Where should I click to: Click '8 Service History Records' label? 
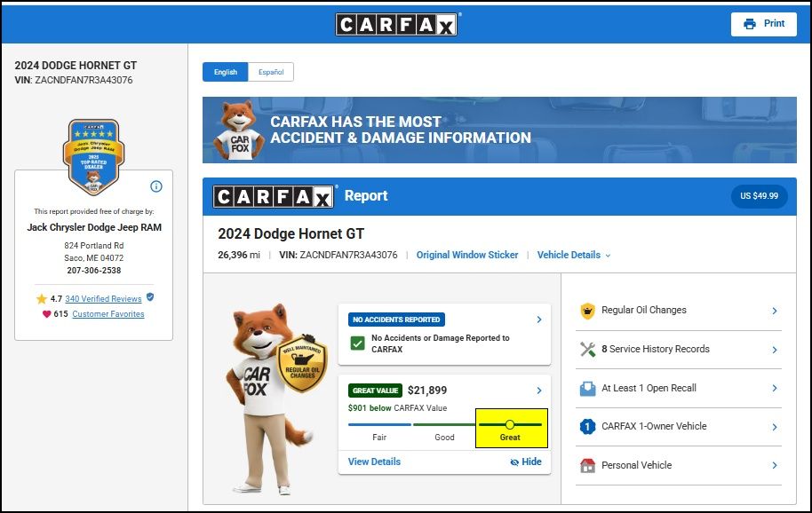[656, 349]
